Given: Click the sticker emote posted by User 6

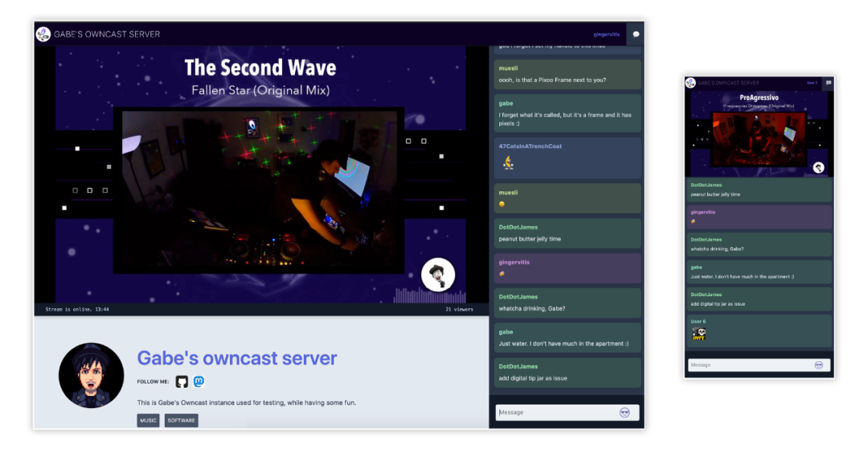Looking at the screenshot, I should coord(698,333).
